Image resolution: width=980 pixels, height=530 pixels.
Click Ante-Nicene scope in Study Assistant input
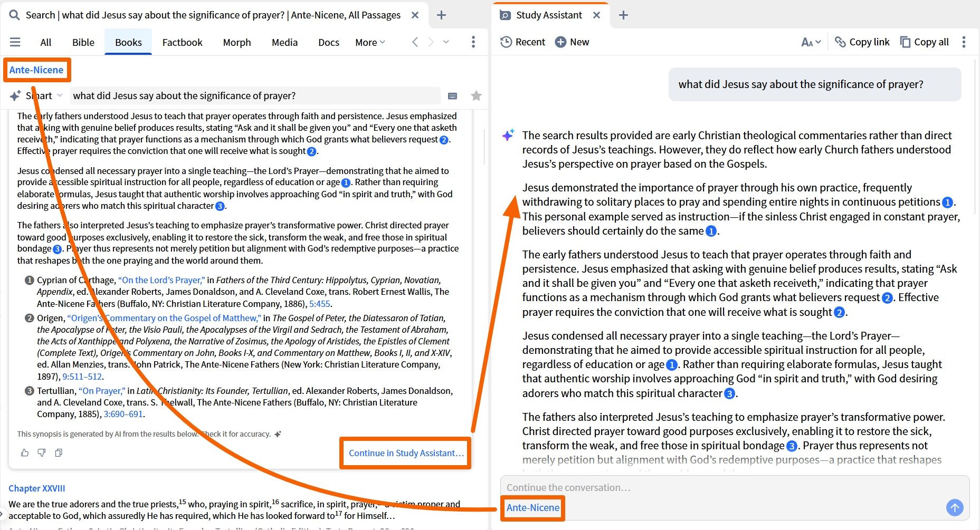pos(533,507)
